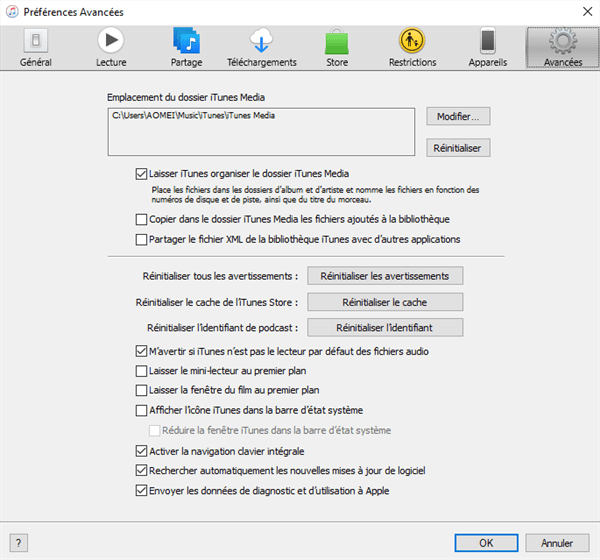This screenshot has height=560, width=600.
Task: Click the iTunes Media folder path box
Action: 261,132
